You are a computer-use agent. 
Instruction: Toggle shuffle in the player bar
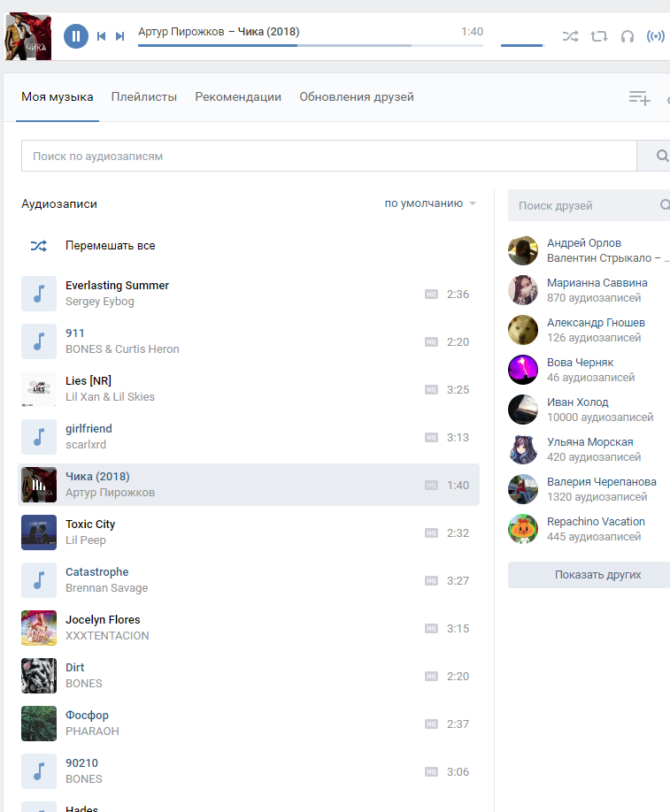[571, 36]
